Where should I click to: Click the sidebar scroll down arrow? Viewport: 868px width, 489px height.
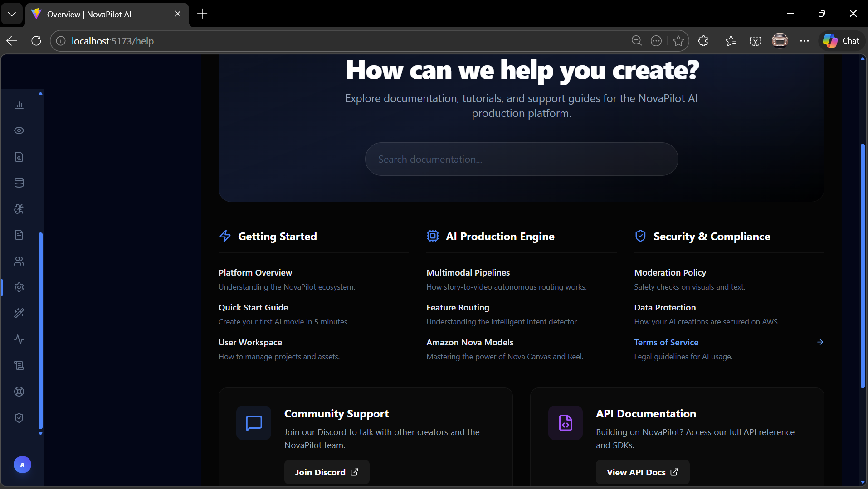pyautogui.click(x=40, y=434)
